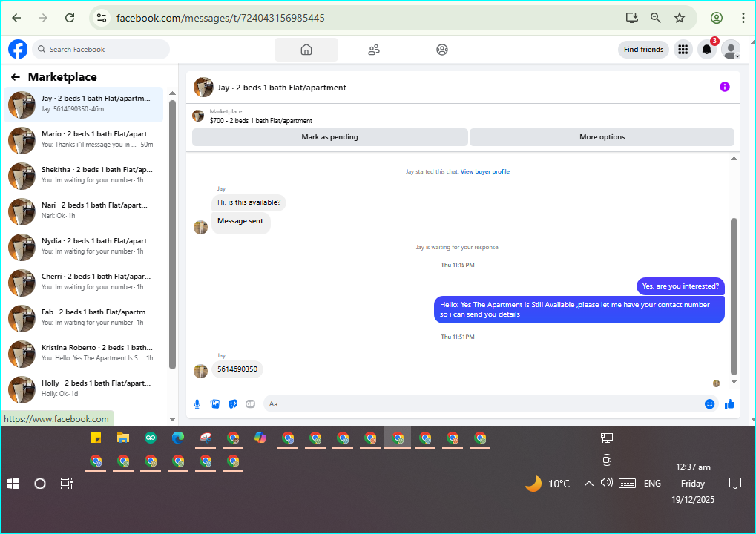
Task: Open the Home tab icon
Action: pos(306,50)
